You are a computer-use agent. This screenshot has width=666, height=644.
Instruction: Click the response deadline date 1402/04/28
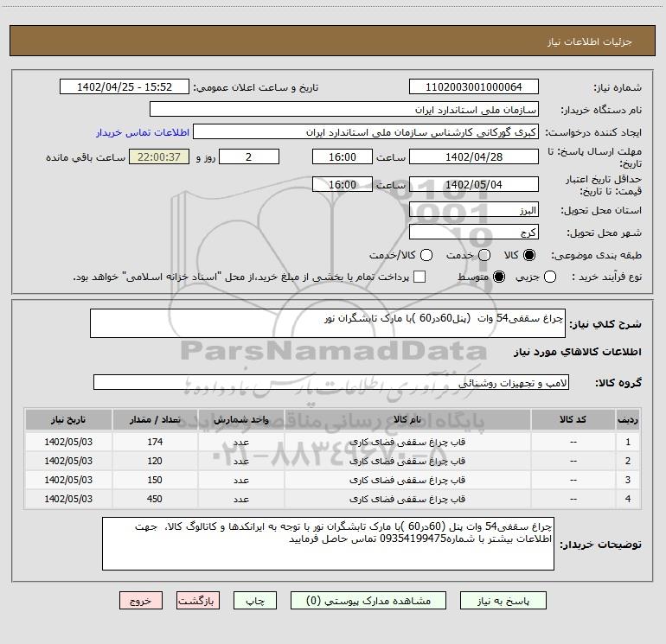tap(474, 156)
